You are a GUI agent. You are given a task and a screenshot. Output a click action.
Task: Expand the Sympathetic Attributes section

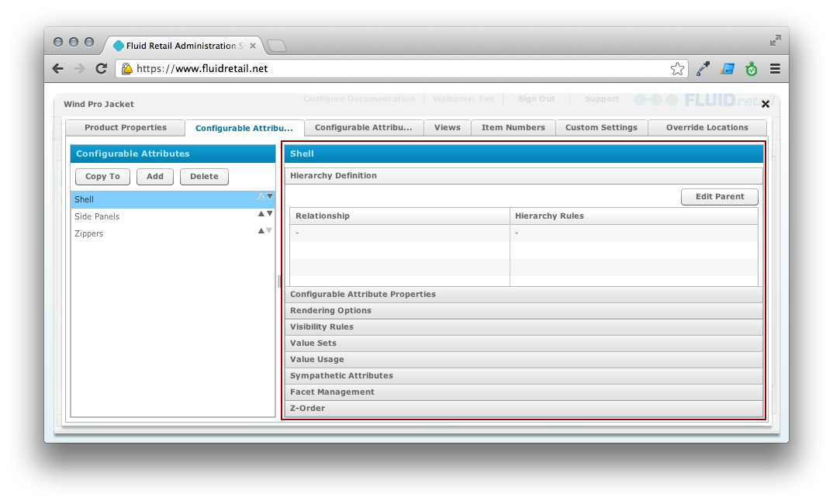pos(524,375)
